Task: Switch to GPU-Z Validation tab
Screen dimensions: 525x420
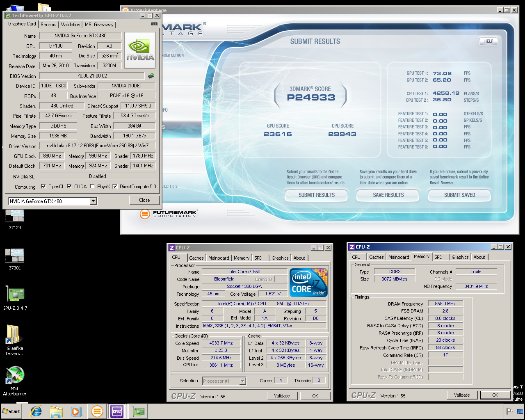Action: pyautogui.click(x=71, y=25)
